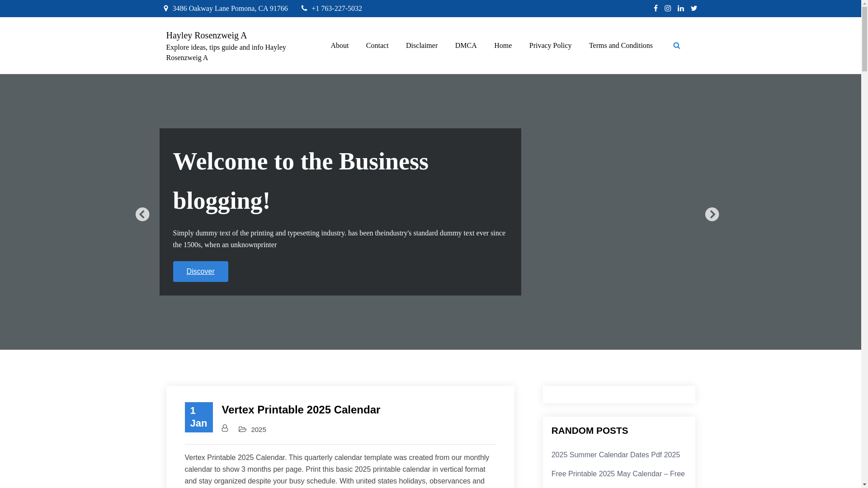Open the Contact menu item
Viewport: 868px width, 488px height.
(x=377, y=46)
